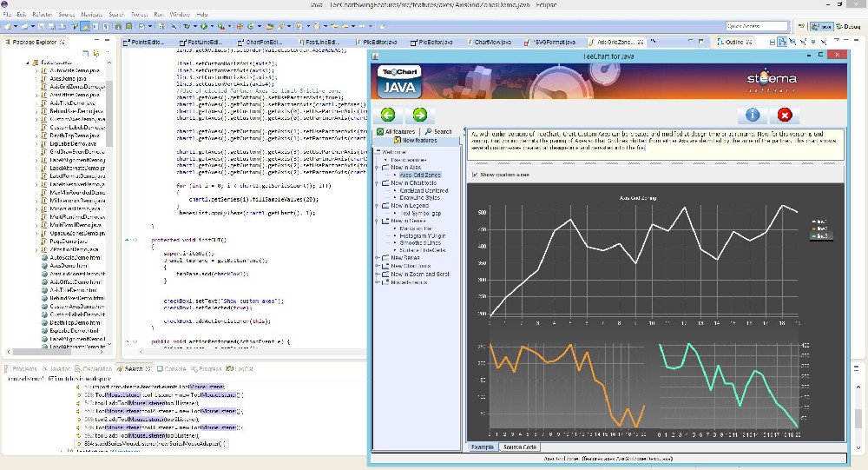This screenshot has width=868, height=470.
Task: Click the green Run icon in Eclipse toolbar
Action: [204, 26]
